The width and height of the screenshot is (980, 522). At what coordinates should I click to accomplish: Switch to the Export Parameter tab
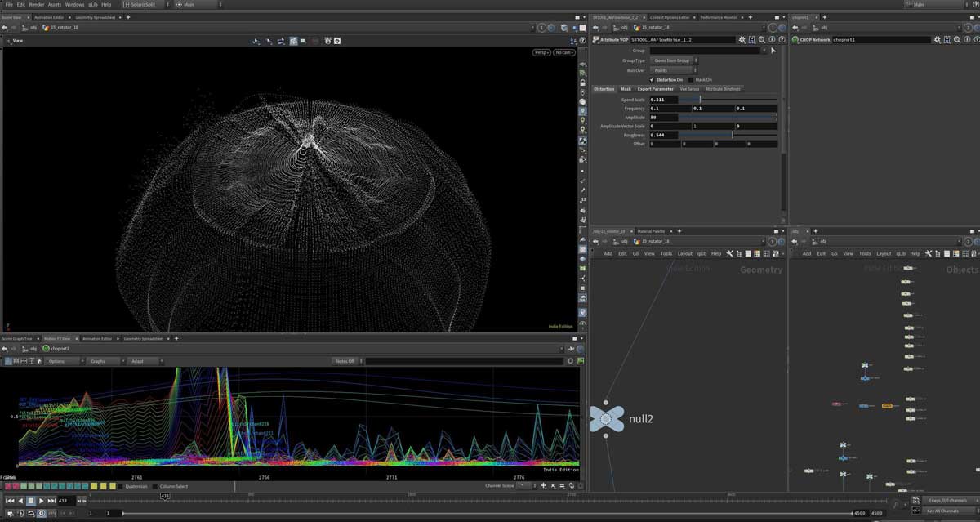(656, 89)
